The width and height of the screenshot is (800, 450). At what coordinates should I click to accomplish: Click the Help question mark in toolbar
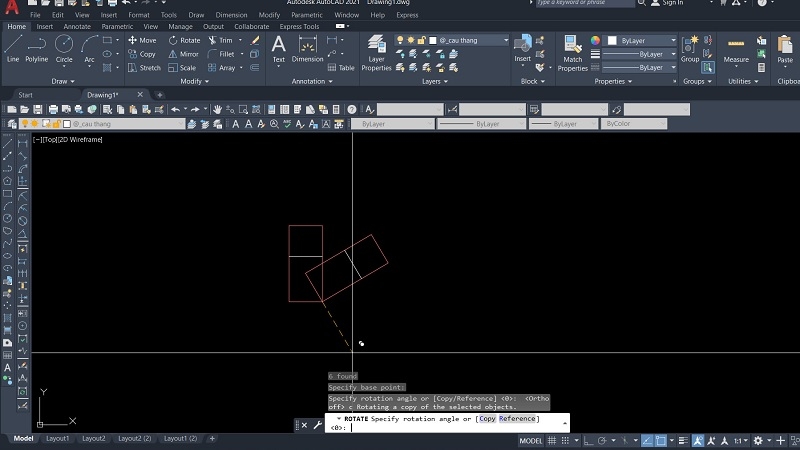(x=352, y=110)
